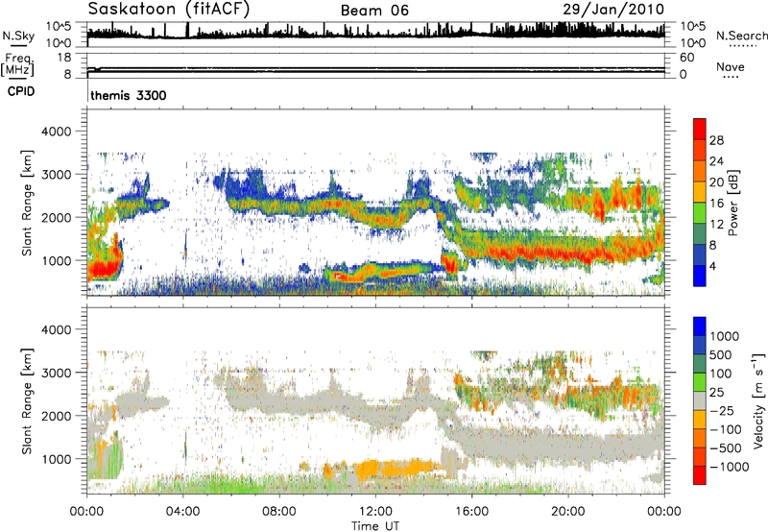768x532 pixels.
Task: Click the gray band of the velocity colorbar
Action: (x=700, y=401)
